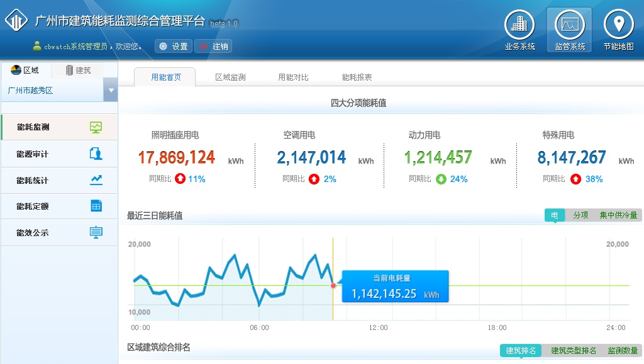Click the 能耗监测 monitor icon in sidebar
Screen dimensions: 644x364
96,127
